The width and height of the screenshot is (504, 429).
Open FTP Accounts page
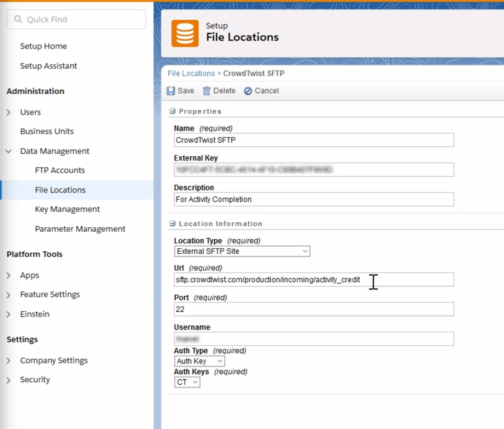(x=60, y=170)
